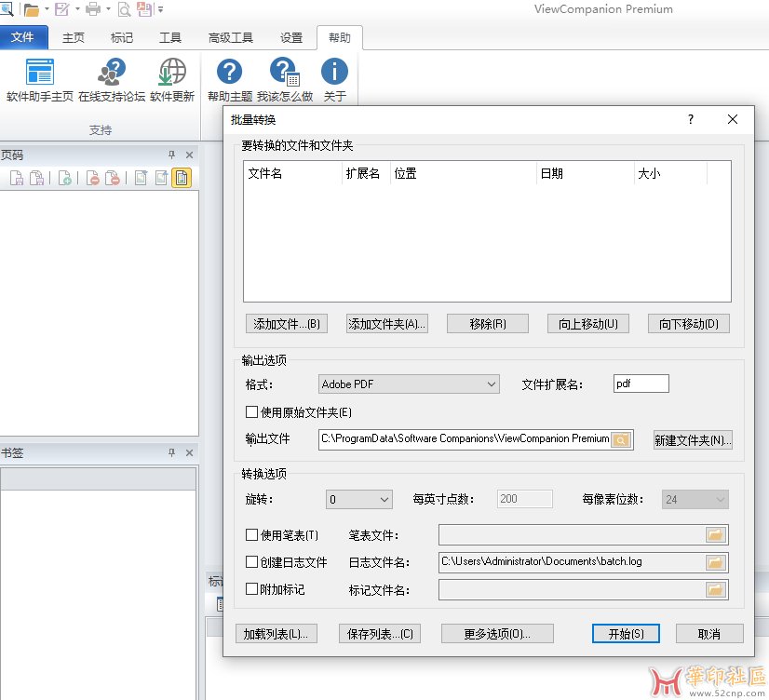This screenshot has width=769, height=700.
Task: Pin the 页码 panel
Action: point(171,155)
